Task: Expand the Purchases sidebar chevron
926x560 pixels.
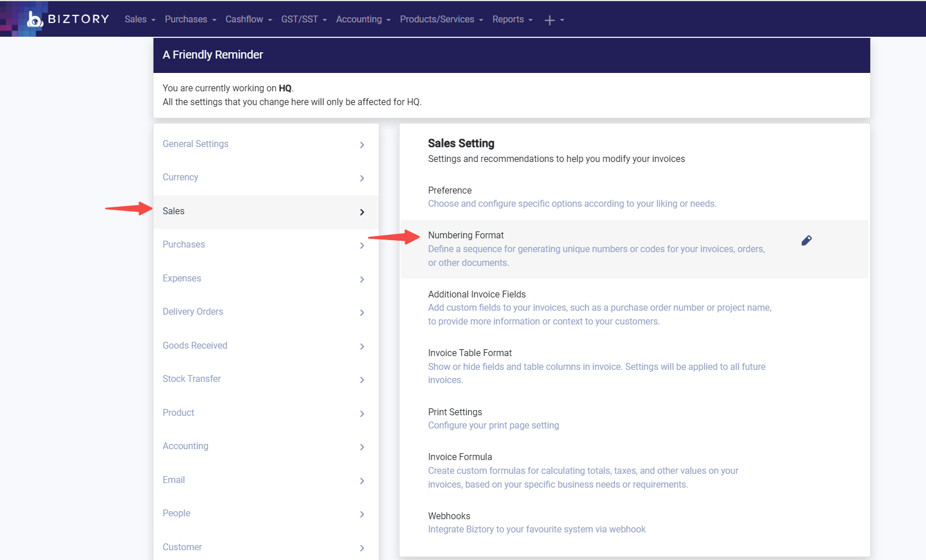Action: pos(362,245)
